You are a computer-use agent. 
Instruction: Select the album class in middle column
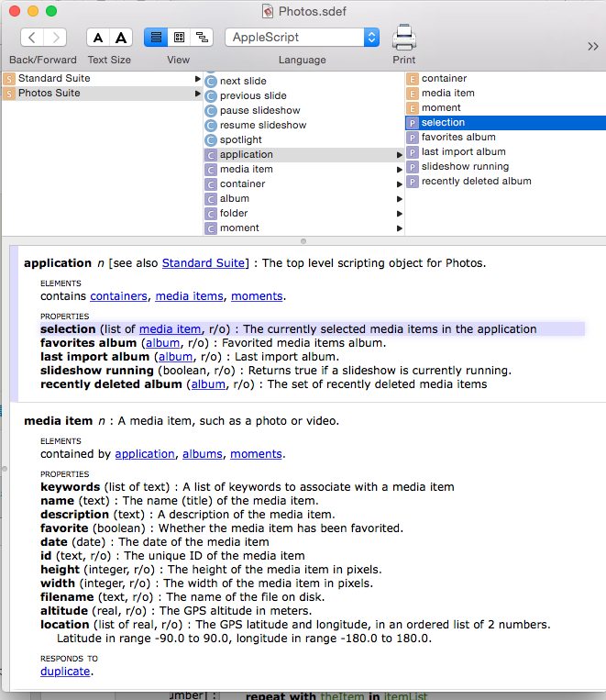pos(234,199)
